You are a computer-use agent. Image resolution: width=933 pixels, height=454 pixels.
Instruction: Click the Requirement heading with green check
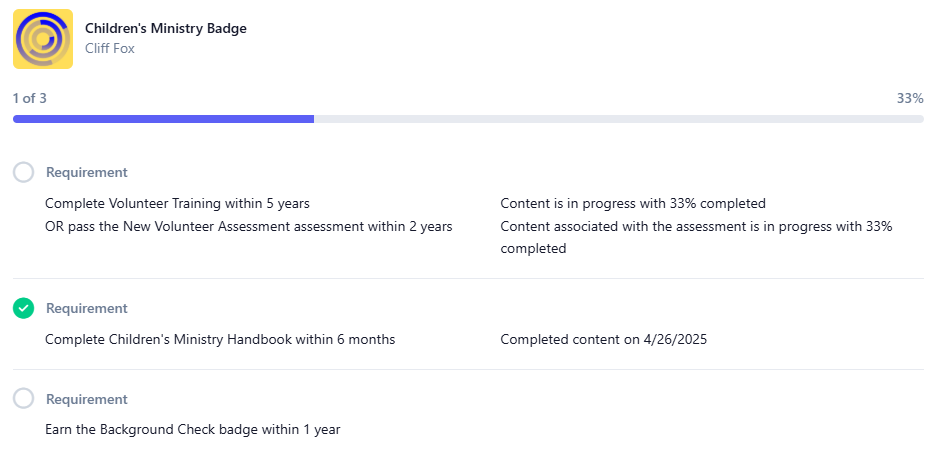(87, 308)
